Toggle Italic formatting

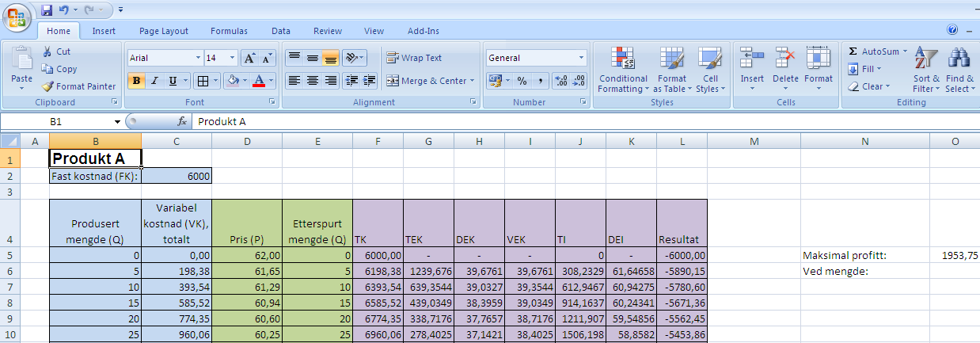[x=155, y=81]
